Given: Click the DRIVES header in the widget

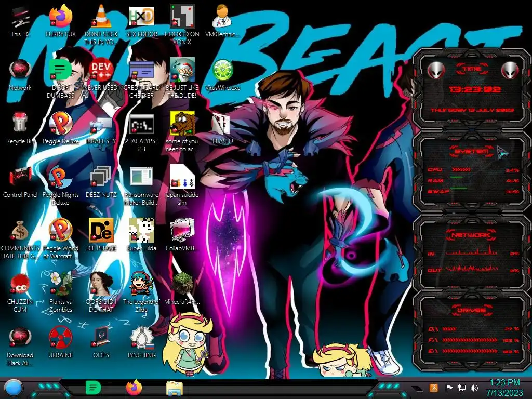Looking at the screenshot, I should coord(472,310).
